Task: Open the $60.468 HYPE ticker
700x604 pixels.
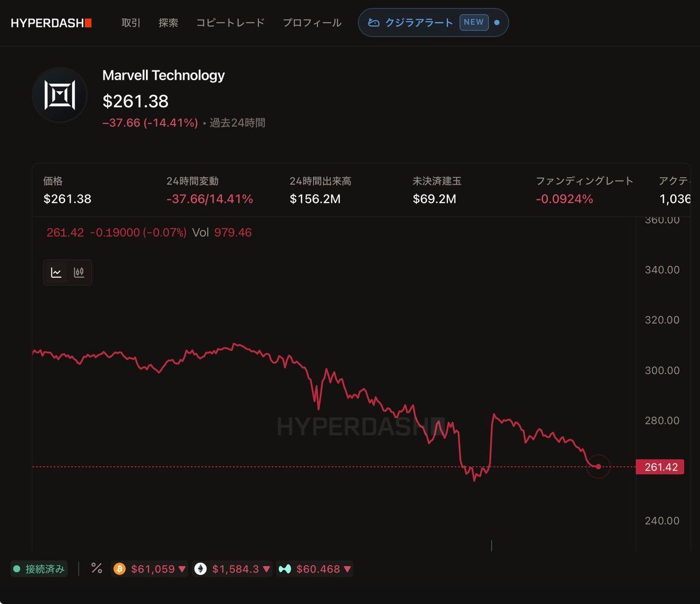Action: tap(314, 569)
